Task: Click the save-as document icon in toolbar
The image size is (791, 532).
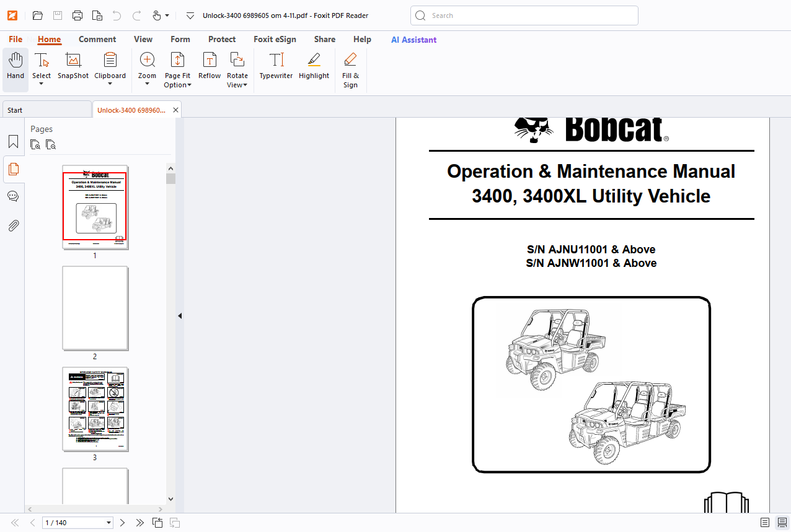Action: point(97,15)
